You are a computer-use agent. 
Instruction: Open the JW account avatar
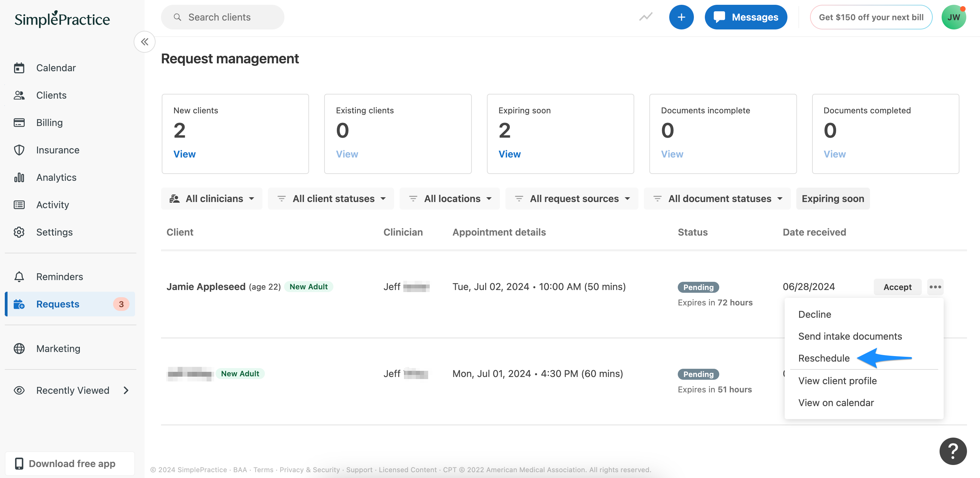click(953, 17)
